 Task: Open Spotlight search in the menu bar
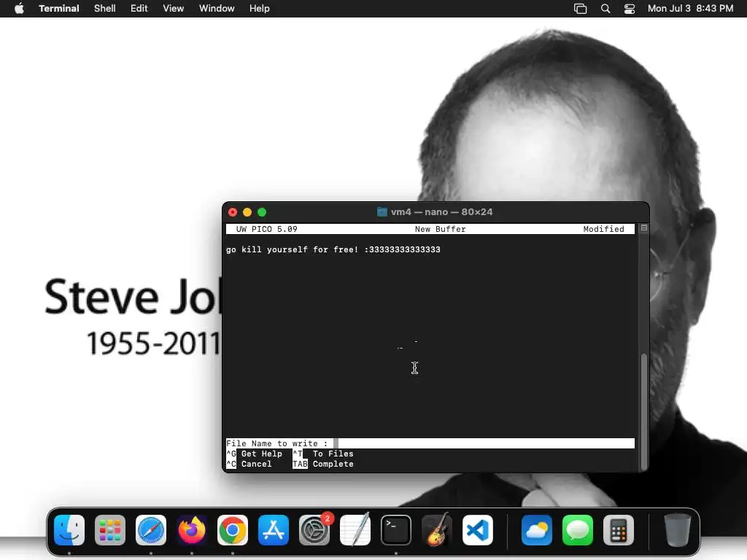pyautogui.click(x=605, y=9)
